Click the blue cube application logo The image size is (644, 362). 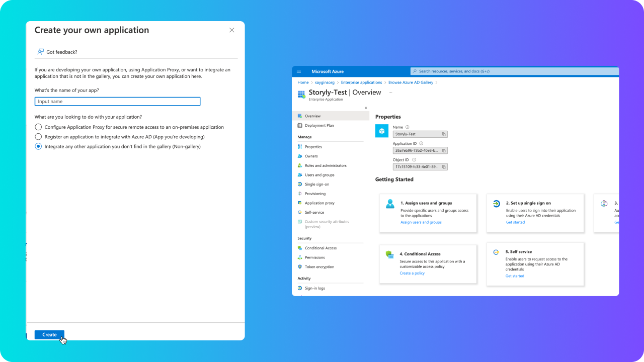click(x=382, y=131)
